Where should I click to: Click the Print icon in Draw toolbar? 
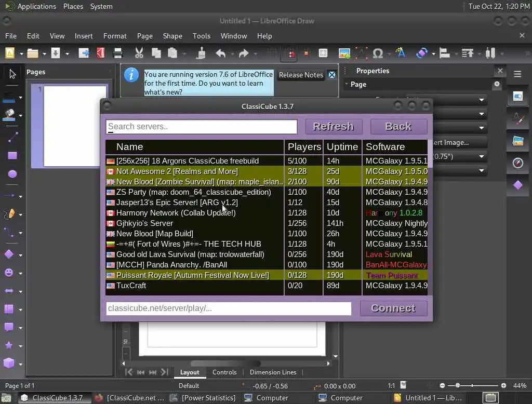pos(118,53)
